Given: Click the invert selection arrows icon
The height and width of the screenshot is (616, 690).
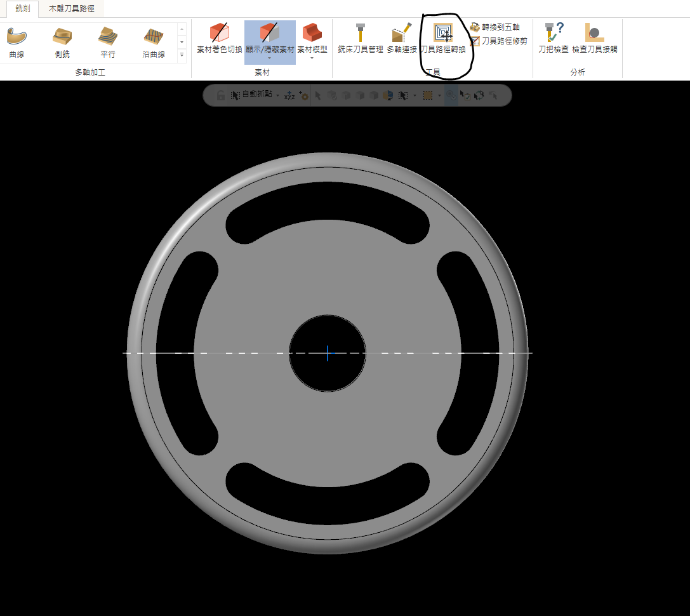Looking at the screenshot, I should [479, 95].
